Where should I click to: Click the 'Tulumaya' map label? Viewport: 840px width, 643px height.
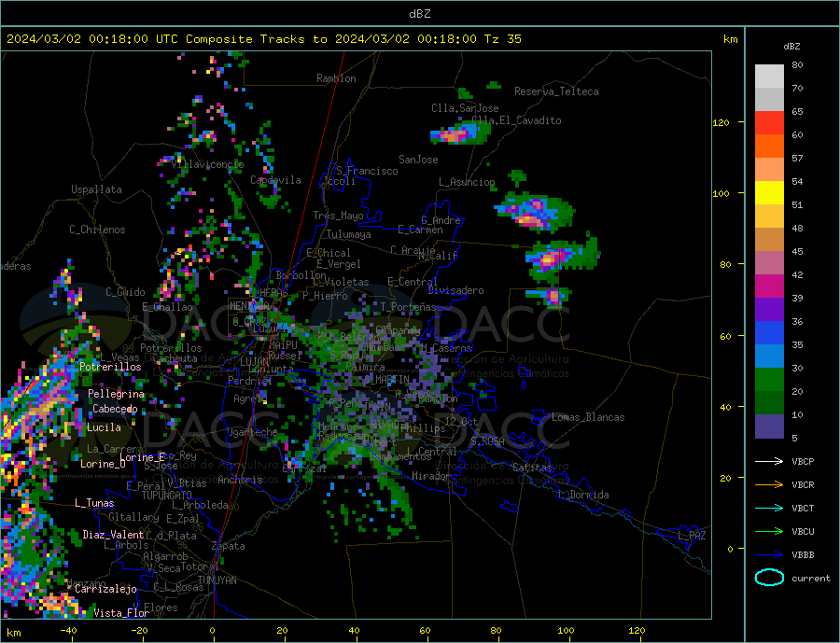point(349,234)
